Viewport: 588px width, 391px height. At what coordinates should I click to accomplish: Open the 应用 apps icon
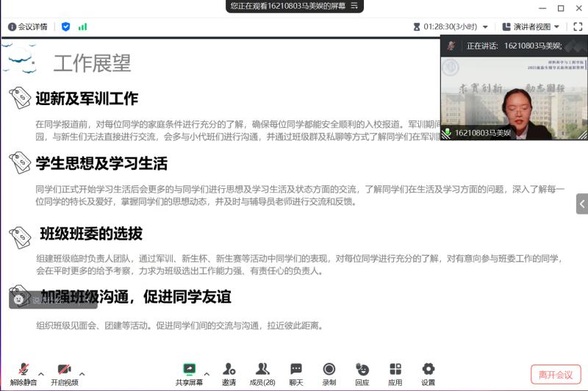395,373
